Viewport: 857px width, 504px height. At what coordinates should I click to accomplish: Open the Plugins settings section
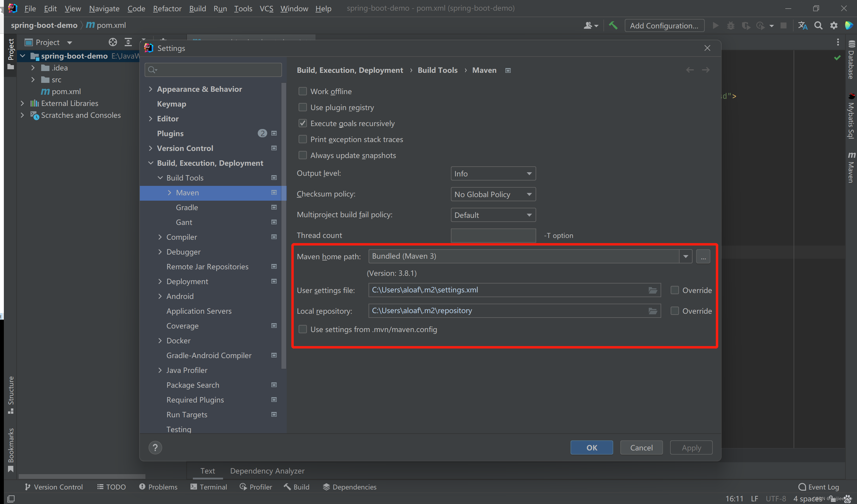tap(170, 133)
